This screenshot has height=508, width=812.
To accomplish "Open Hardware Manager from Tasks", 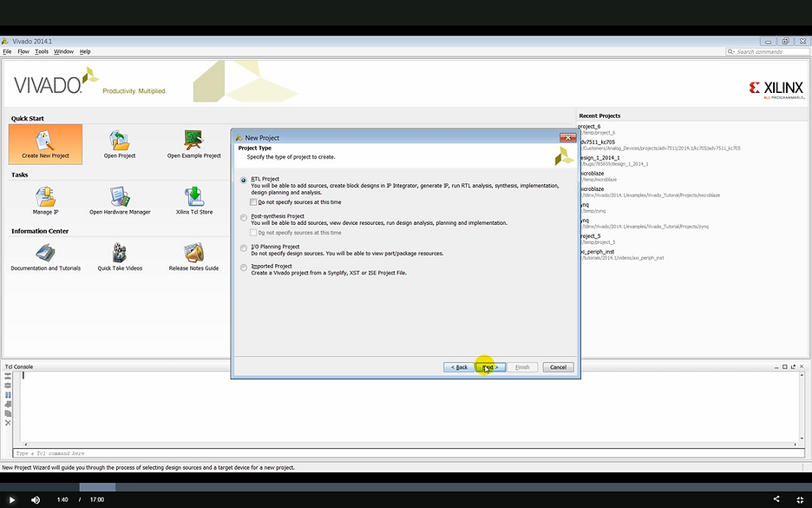I will tap(120, 197).
